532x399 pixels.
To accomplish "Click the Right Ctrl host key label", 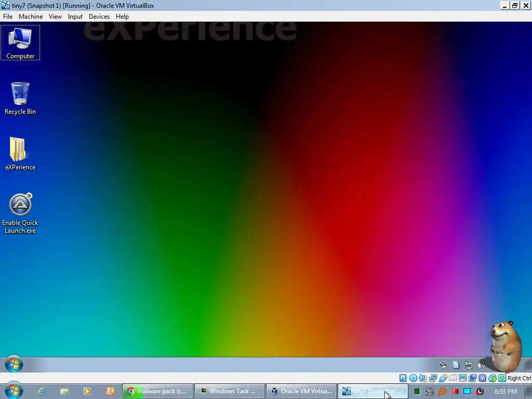I will [520, 378].
